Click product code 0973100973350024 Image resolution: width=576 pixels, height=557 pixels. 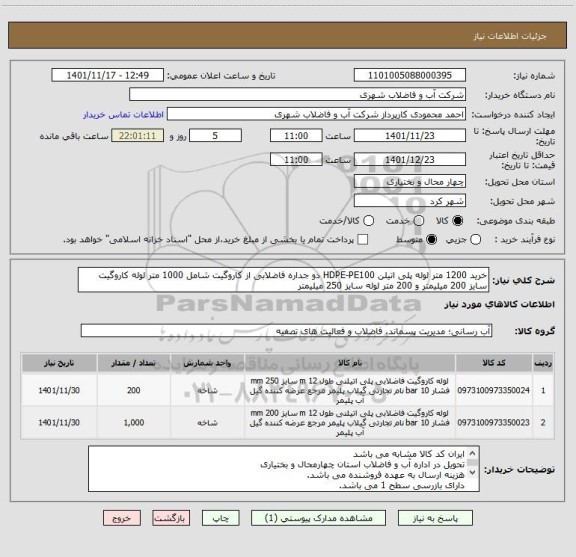(494, 390)
